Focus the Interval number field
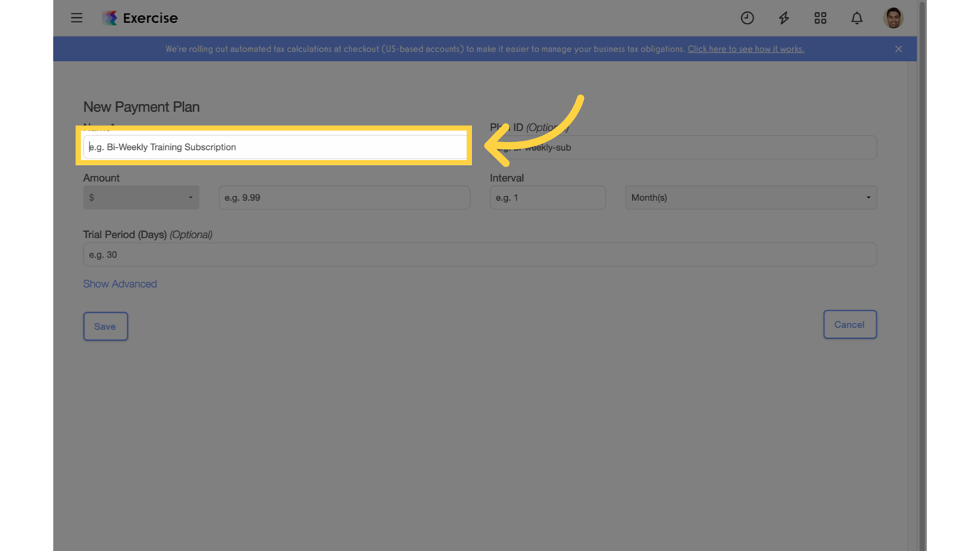Screen dimensions: 980x551 (x=547, y=197)
